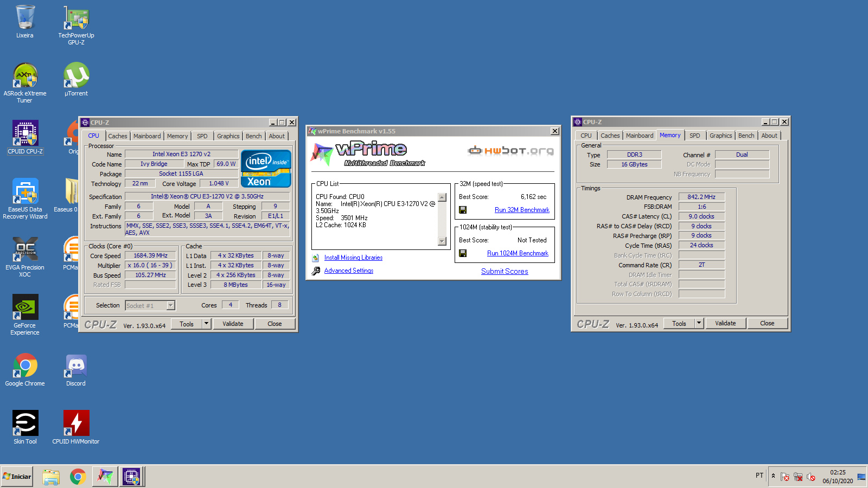868x488 pixels.
Task: Click the network tray icon
Action: click(x=798, y=477)
